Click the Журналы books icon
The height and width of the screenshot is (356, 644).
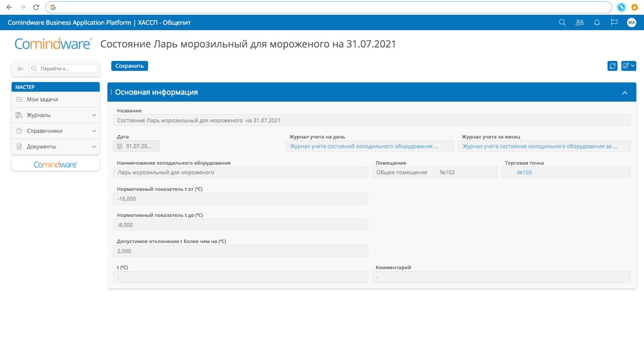click(19, 115)
